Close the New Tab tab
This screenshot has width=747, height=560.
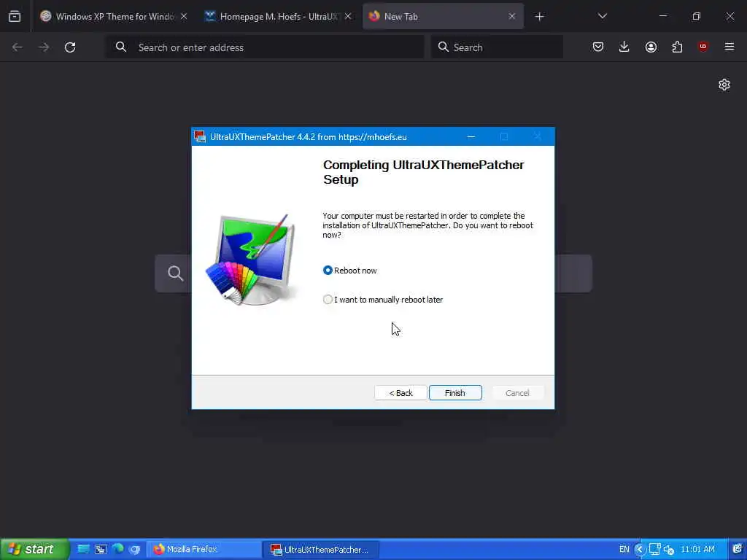(511, 16)
